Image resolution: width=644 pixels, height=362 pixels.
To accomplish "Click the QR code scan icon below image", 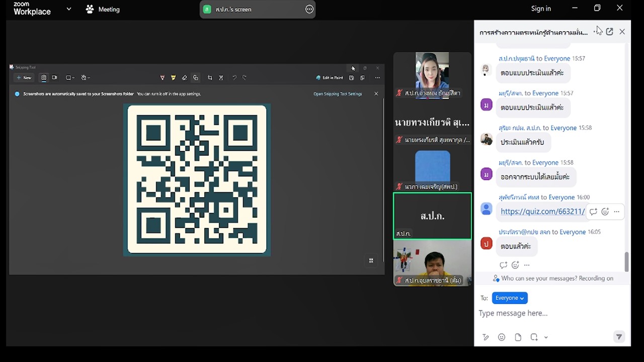I will [x=371, y=260].
